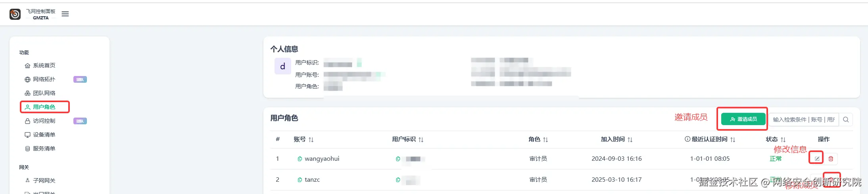Go to 设备清单 page

(x=44, y=135)
